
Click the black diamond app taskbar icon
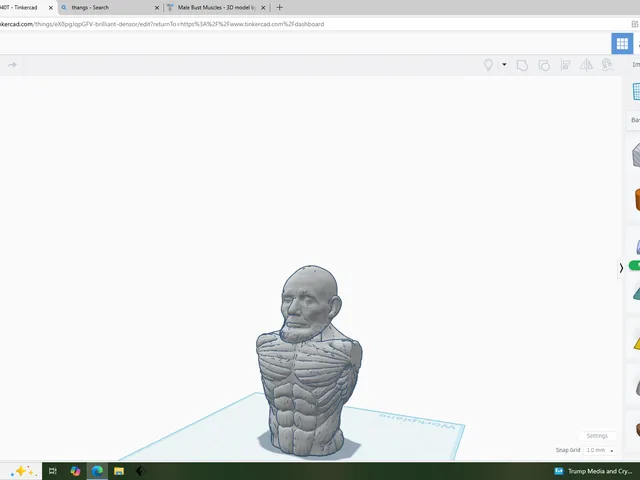click(x=140, y=471)
